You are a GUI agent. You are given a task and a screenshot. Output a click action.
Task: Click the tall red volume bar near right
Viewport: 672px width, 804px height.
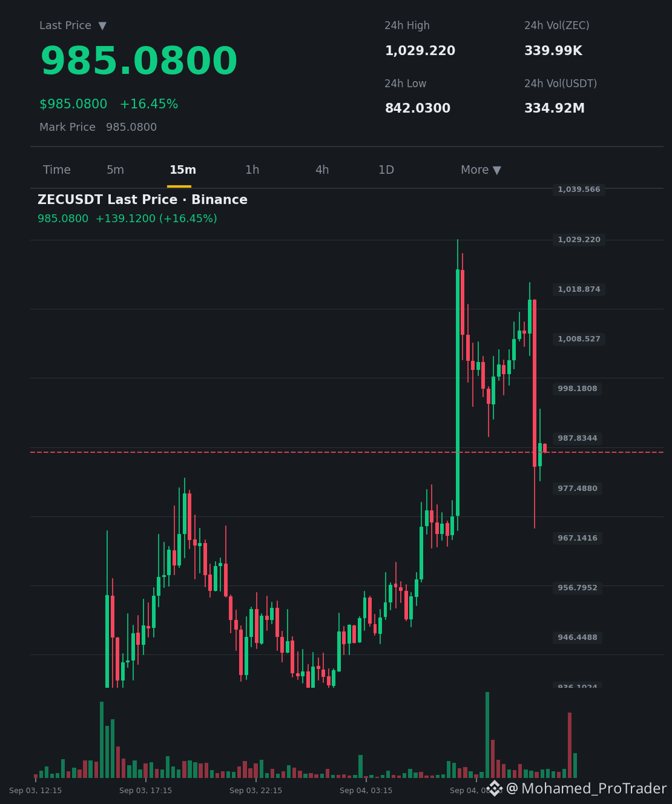pyautogui.click(x=570, y=745)
